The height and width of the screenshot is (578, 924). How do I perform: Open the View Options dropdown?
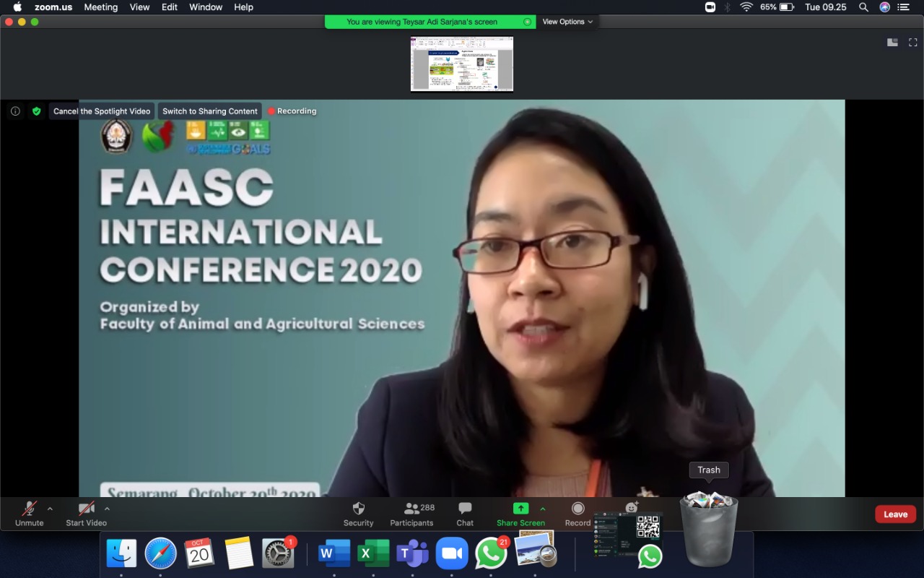pyautogui.click(x=567, y=22)
